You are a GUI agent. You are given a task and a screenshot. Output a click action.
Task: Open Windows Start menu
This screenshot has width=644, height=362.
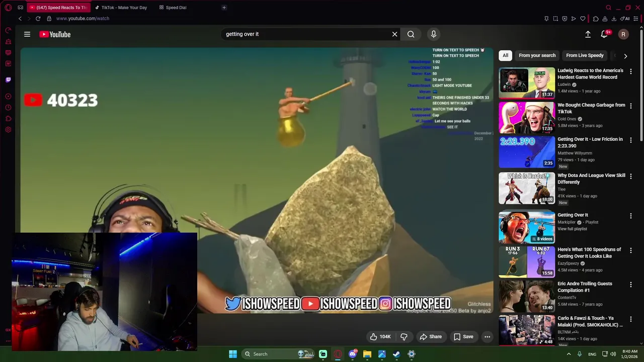point(233,354)
